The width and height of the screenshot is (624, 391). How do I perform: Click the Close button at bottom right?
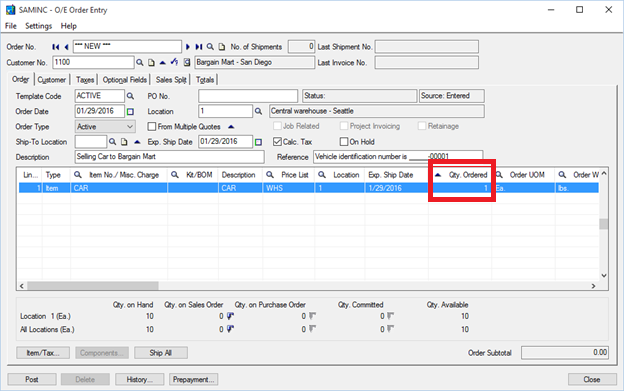point(592,379)
